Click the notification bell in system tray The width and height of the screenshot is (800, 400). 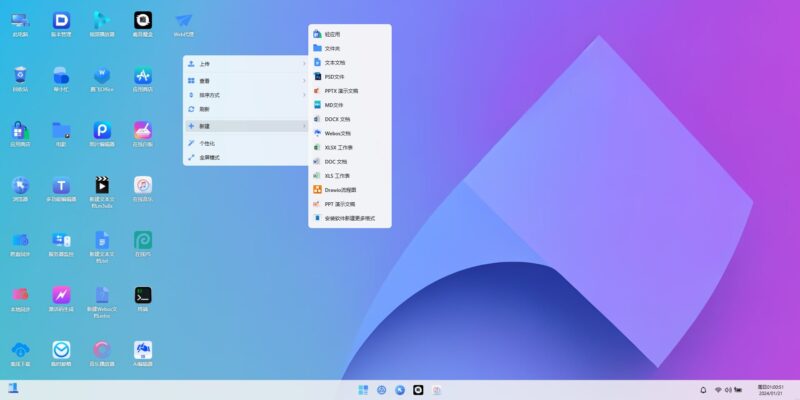[703, 389]
